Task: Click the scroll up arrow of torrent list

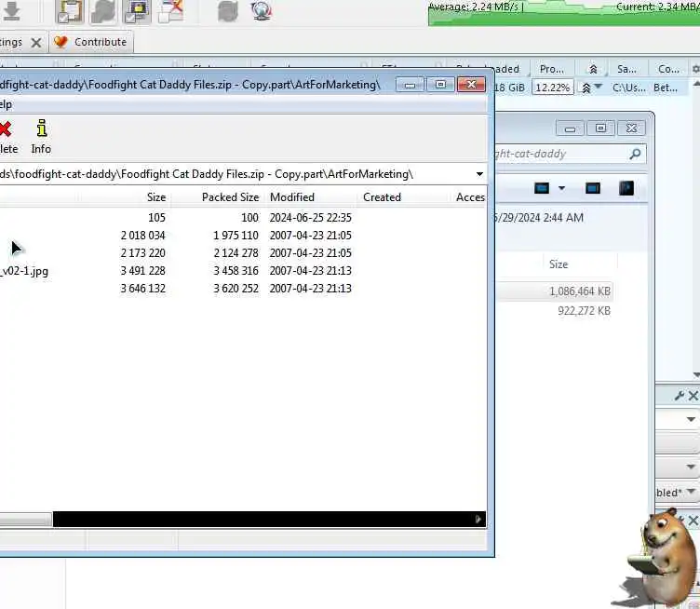Action: click(696, 84)
